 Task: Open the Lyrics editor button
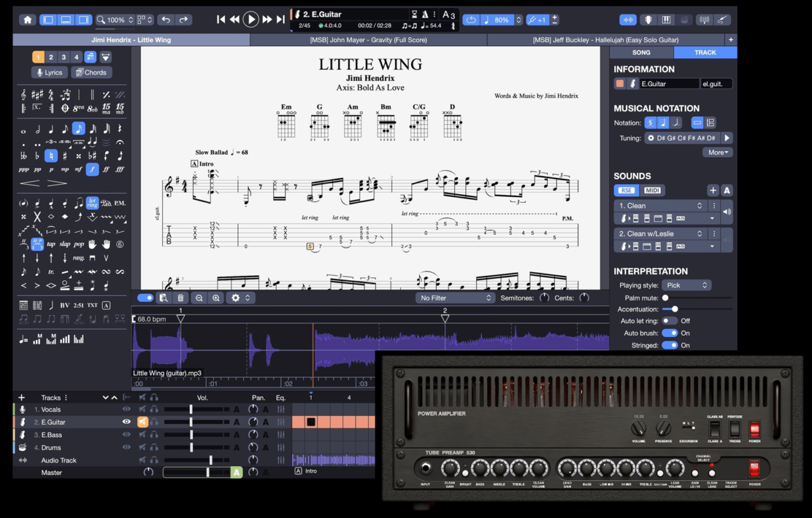49,72
